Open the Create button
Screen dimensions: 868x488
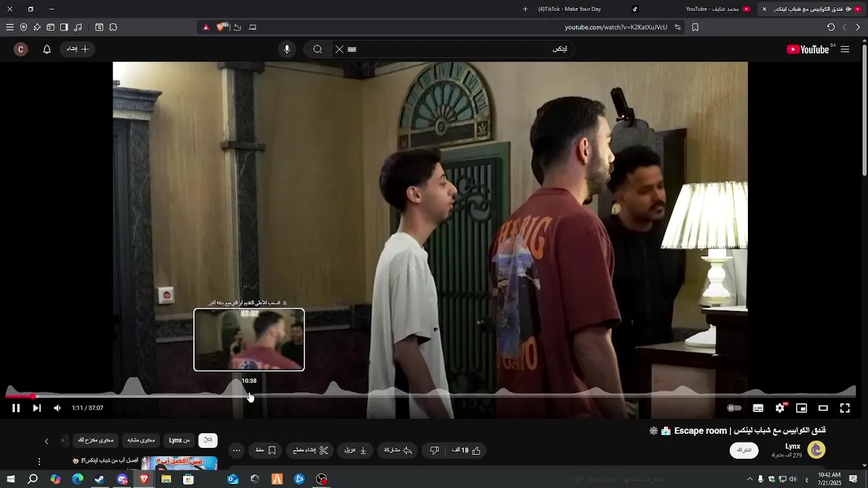tap(78, 49)
